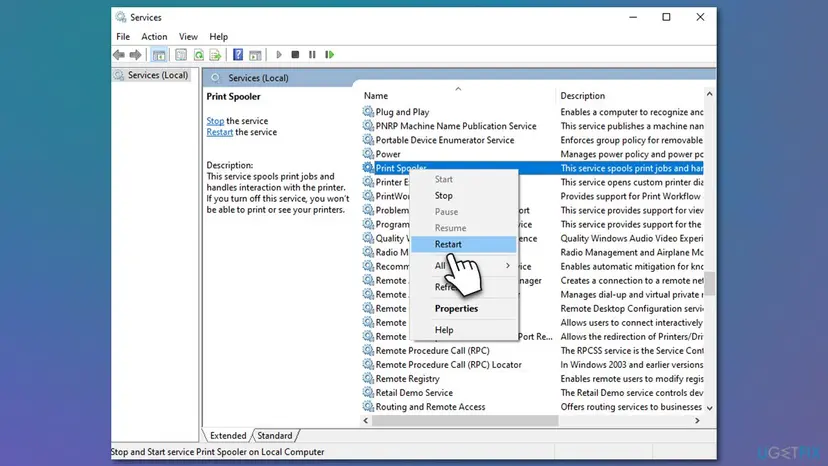828x466 pixels.
Task: Click the gear icon beside Remote Registry
Action: click(x=368, y=378)
